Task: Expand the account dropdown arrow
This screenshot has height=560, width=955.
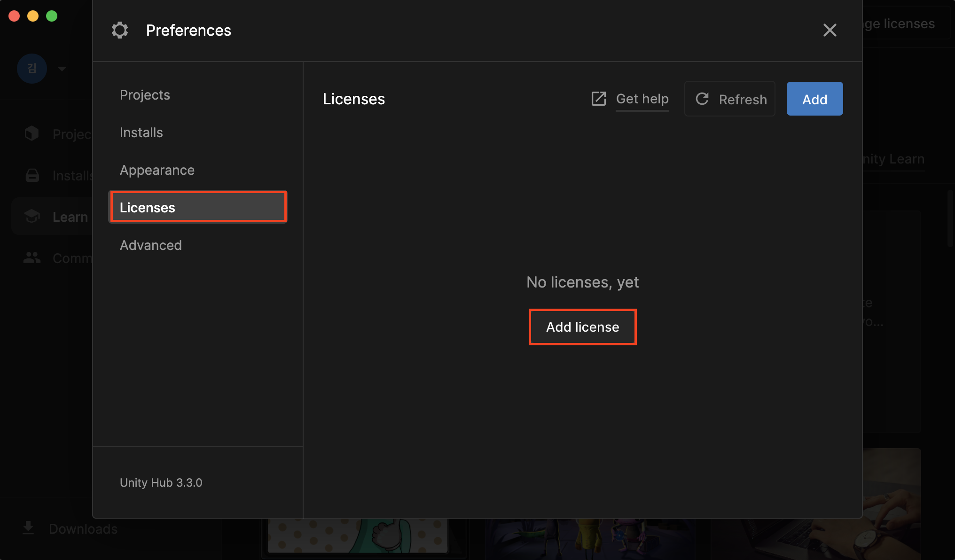Action: point(62,69)
